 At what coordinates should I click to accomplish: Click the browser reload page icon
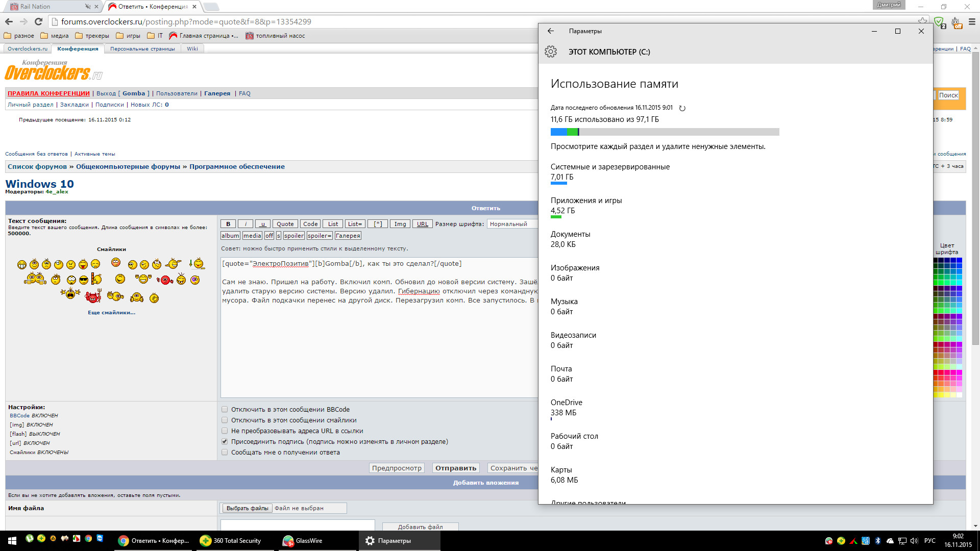pos(38,21)
